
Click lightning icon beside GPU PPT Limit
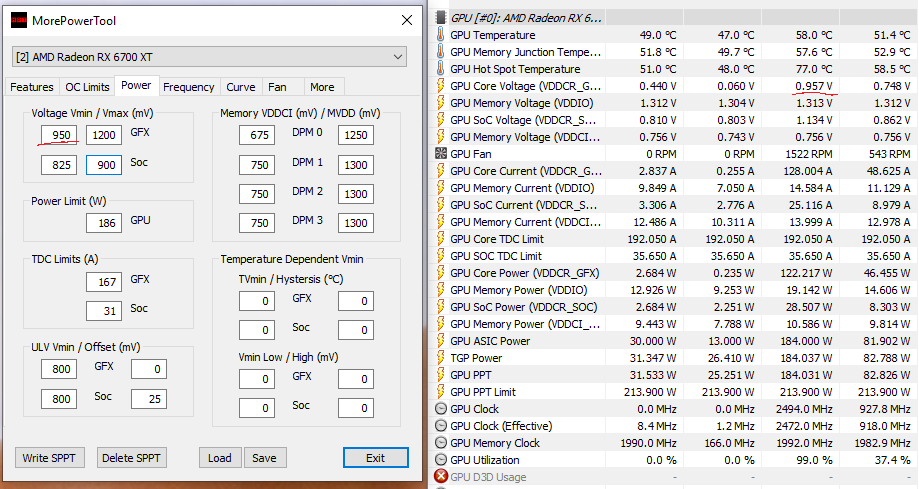coord(441,392)
